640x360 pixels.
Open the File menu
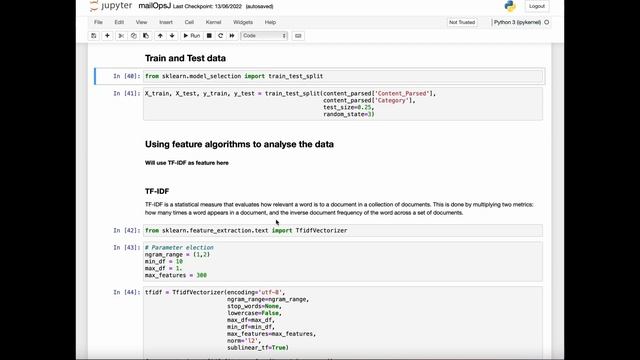click(98, 22)
